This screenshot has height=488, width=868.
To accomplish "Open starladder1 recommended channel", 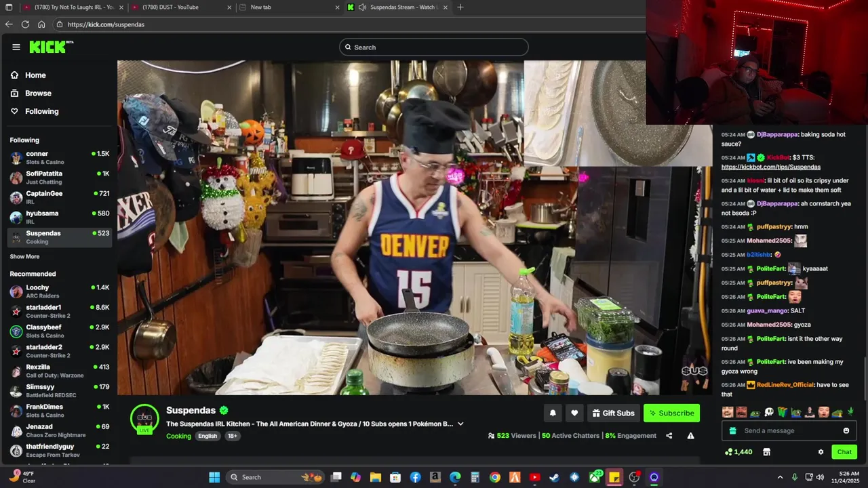I will point(60,311).
